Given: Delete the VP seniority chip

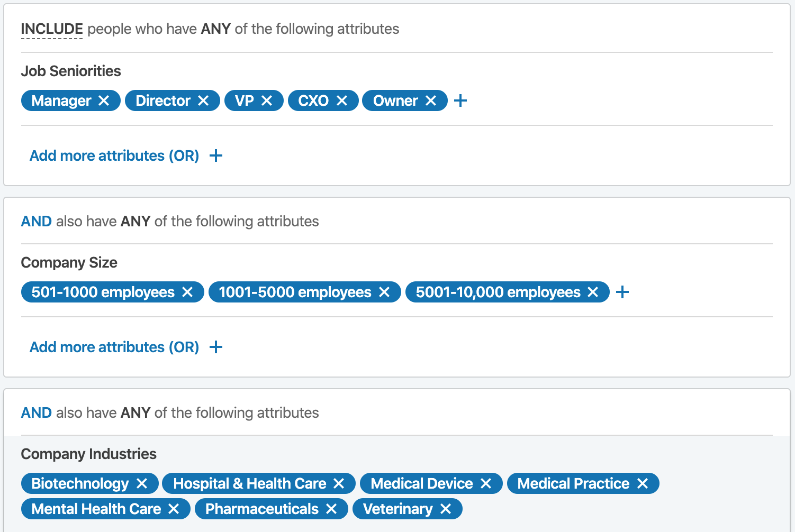Looking at the screenshot, I should [267, 100].
